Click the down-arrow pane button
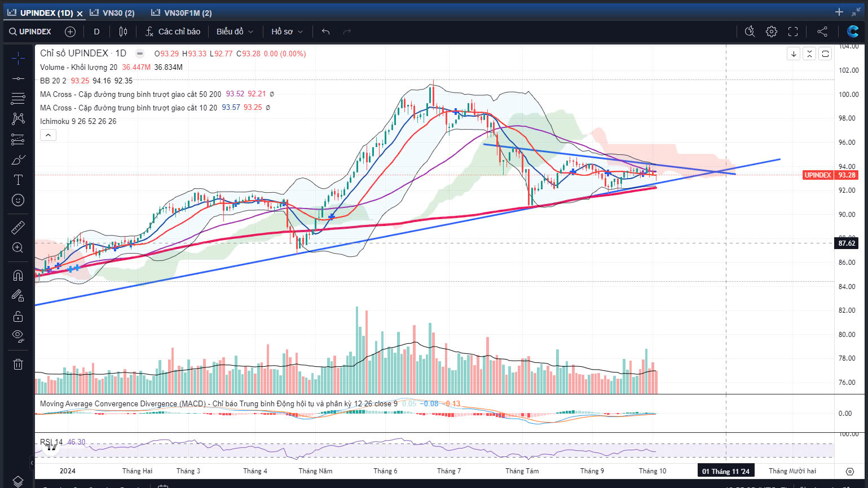The image size is (868, 488). pyautogui.click(x=794, y=54)
